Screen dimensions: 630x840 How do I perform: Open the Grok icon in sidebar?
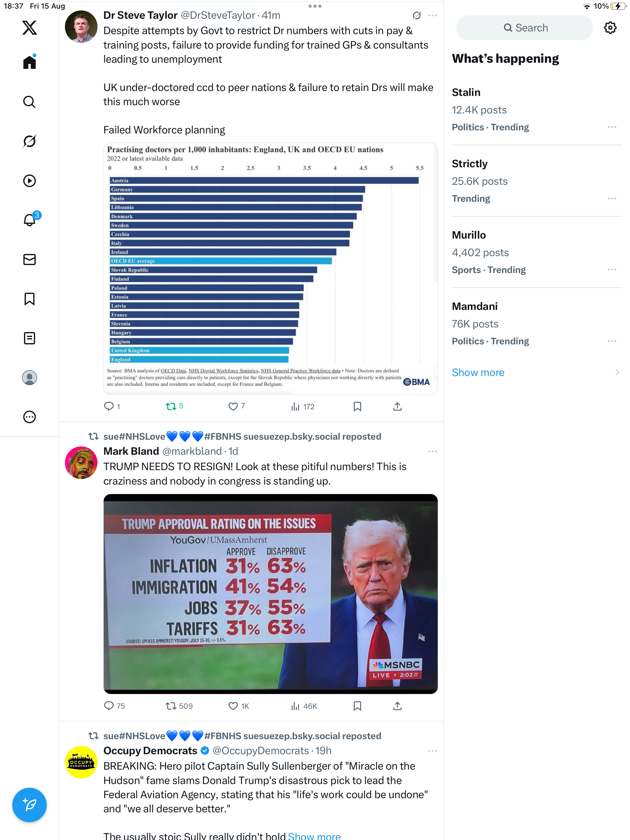tap(29, 141)
